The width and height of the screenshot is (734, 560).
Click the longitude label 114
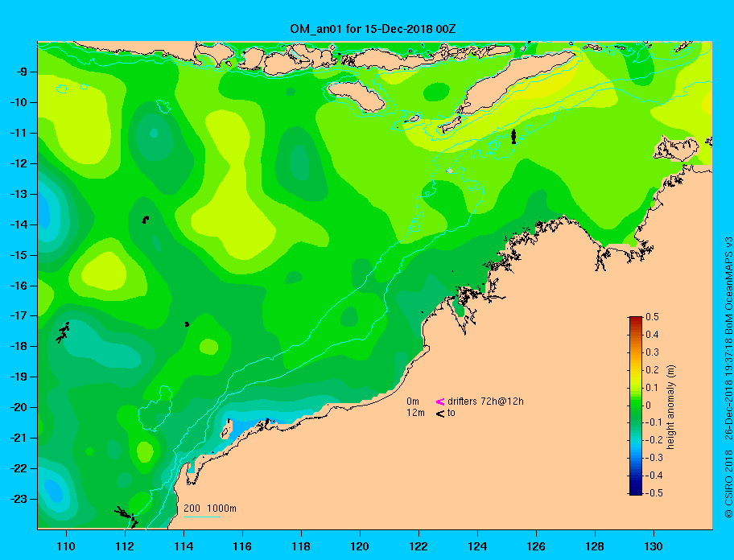click(x=183, y=546)
